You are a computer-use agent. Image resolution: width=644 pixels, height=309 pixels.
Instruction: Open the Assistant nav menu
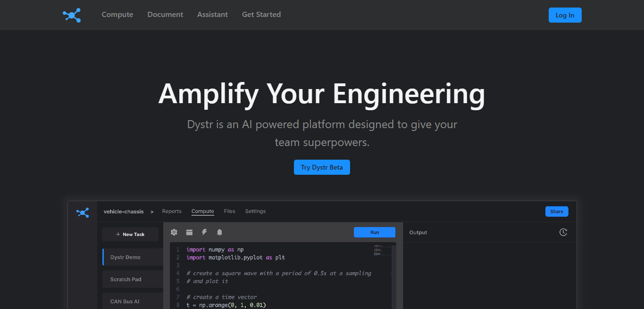point(212,15)
